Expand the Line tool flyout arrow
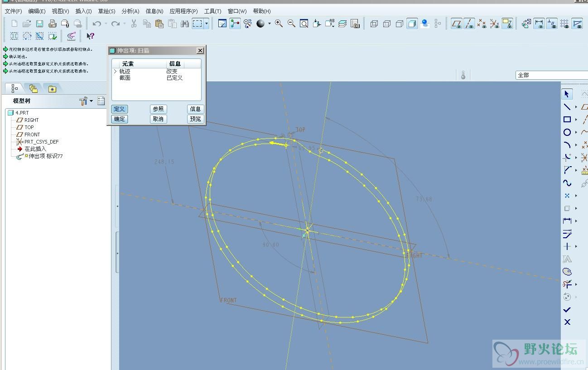This screenshot has height=370, width=588. click(x=576, y=107)
